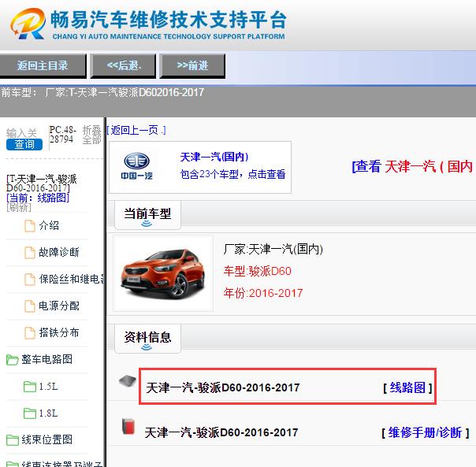Open the 返回上一页 link
Screen dimensions: 476x467
pos(136,130)
